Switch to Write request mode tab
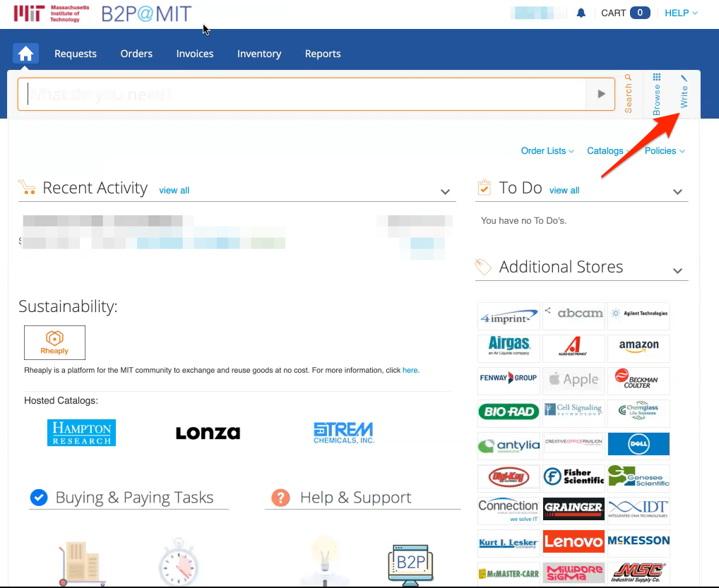Viewport: 719px width, 588px height. pos(684,92)
